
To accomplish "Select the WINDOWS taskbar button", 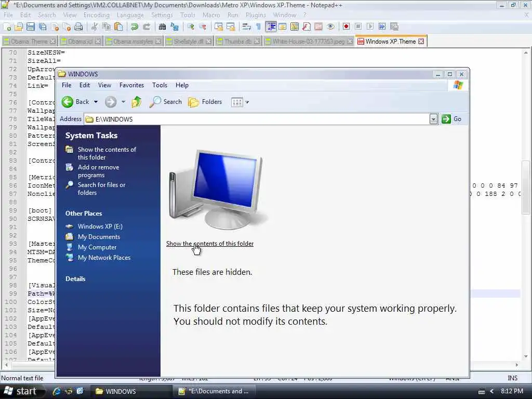I will 131,391.
